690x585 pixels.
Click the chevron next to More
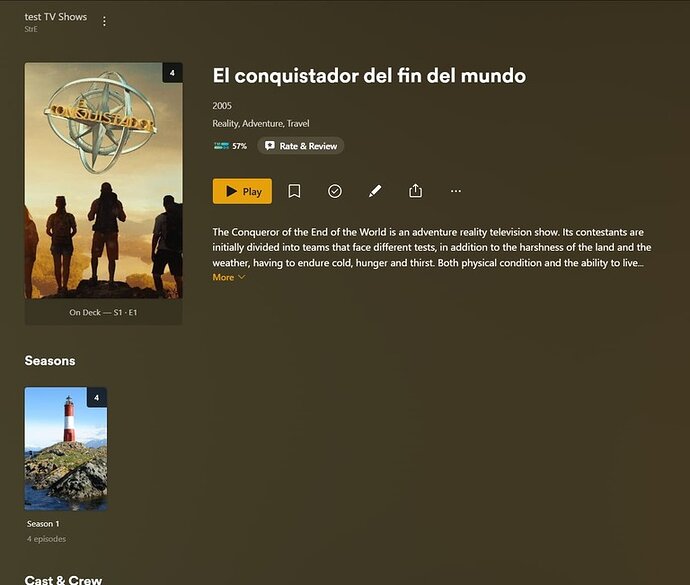(241, 277)
